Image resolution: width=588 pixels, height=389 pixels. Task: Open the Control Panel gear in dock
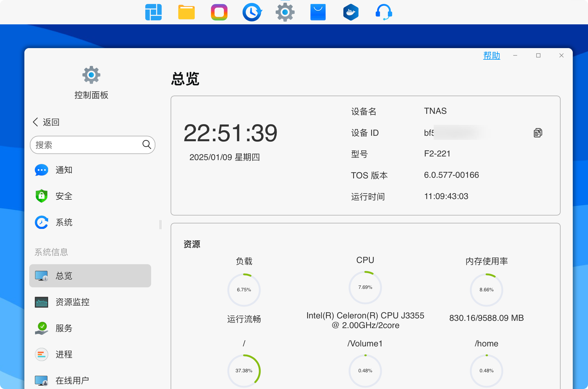[x=285, y=12]
